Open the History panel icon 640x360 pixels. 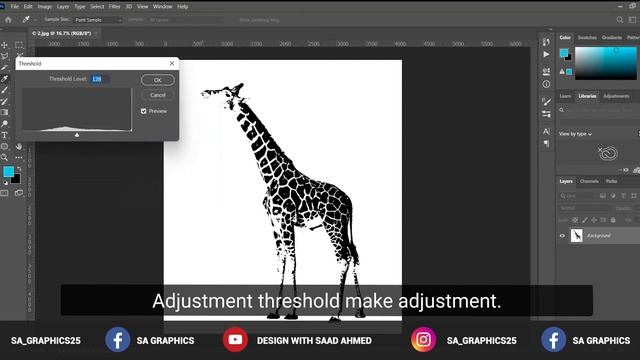[x=546, y=42]
